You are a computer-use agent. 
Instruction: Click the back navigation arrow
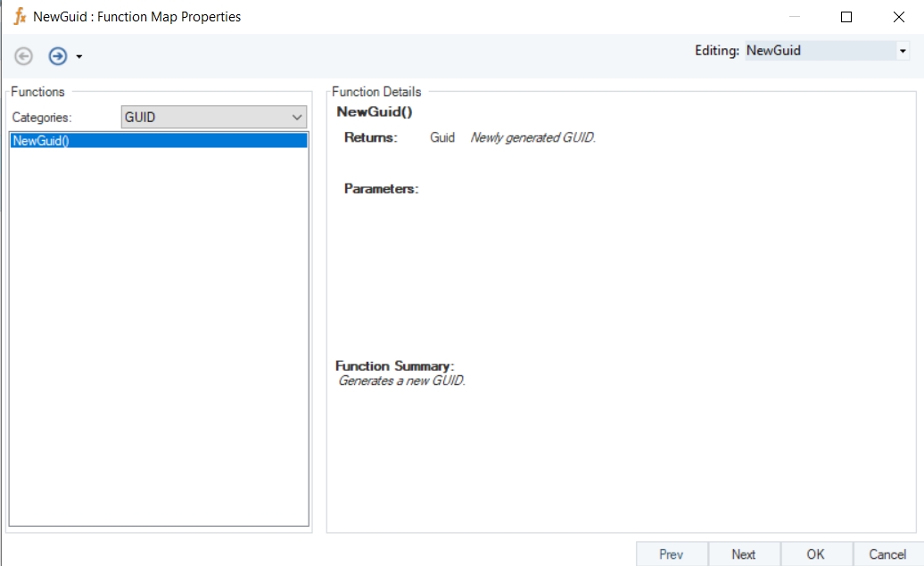(x=24, y=56)
